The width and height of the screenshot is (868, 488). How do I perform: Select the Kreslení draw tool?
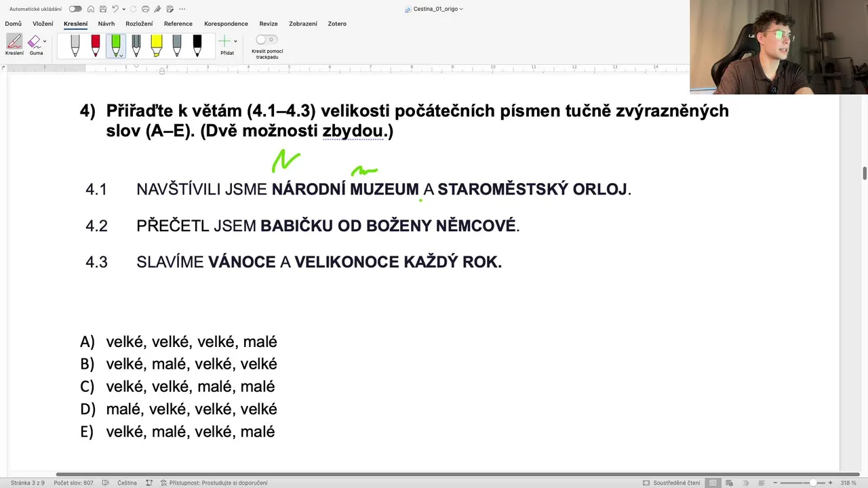coord(14,45)
